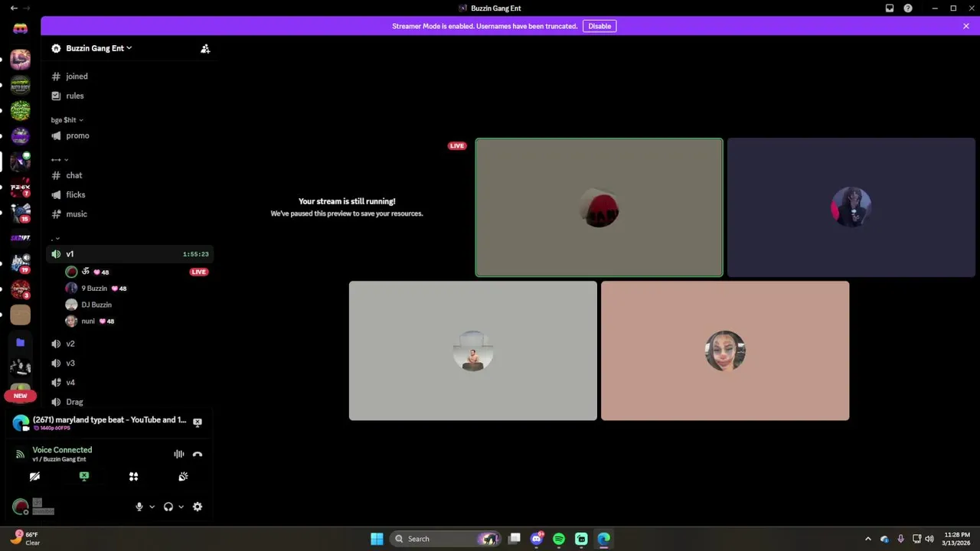Open the chat text channel
The image size is (980, 551).
coord(129,175)
